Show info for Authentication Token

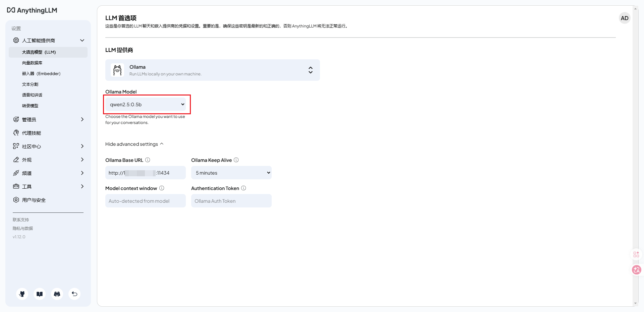coord(244,188)
